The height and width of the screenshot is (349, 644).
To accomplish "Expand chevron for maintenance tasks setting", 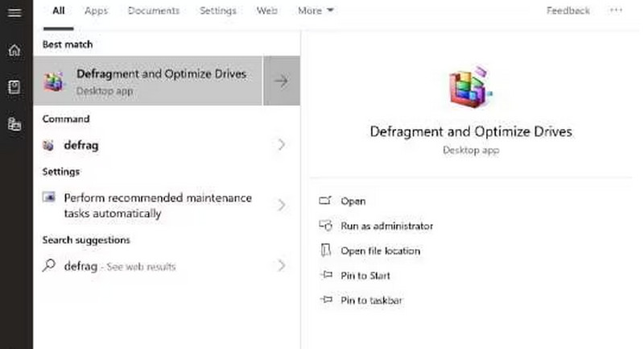I will click(281, 206).
